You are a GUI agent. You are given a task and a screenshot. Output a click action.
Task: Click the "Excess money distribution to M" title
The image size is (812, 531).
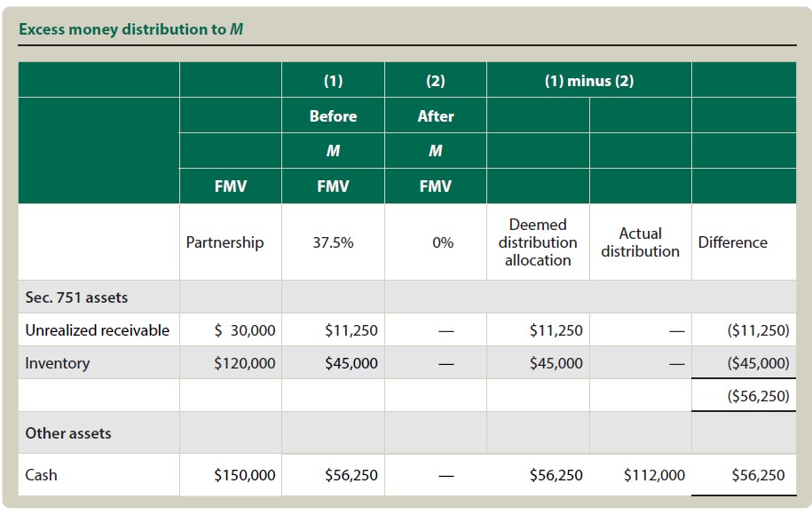coord(131,29)
